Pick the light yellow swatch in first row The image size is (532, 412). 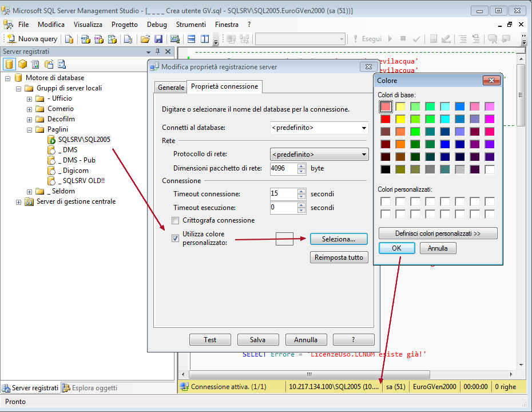click(x=400, y=106)
